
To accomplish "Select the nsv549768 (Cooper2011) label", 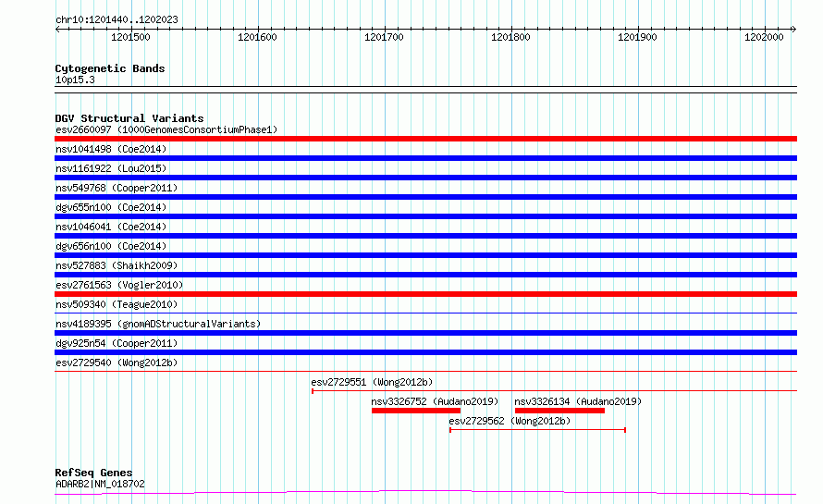I will pos(117,188).
